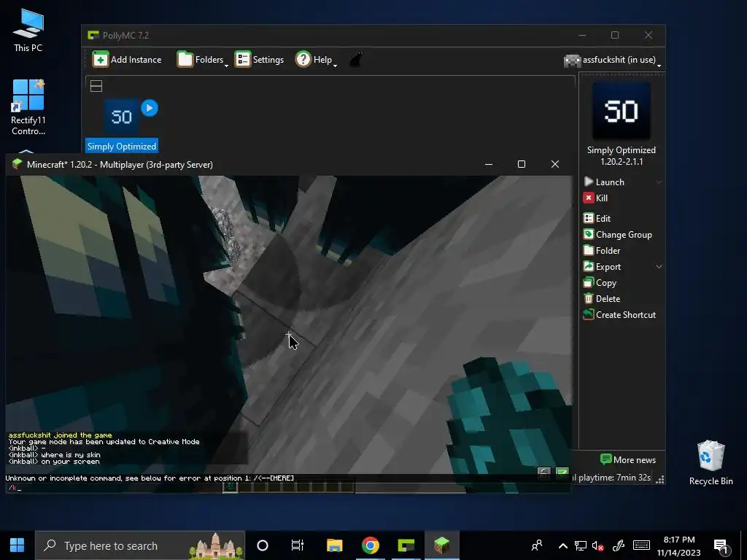Switch to PollyMC taskbar icon
Viewport: 747px width, 560px height.
tap(406, 545)
